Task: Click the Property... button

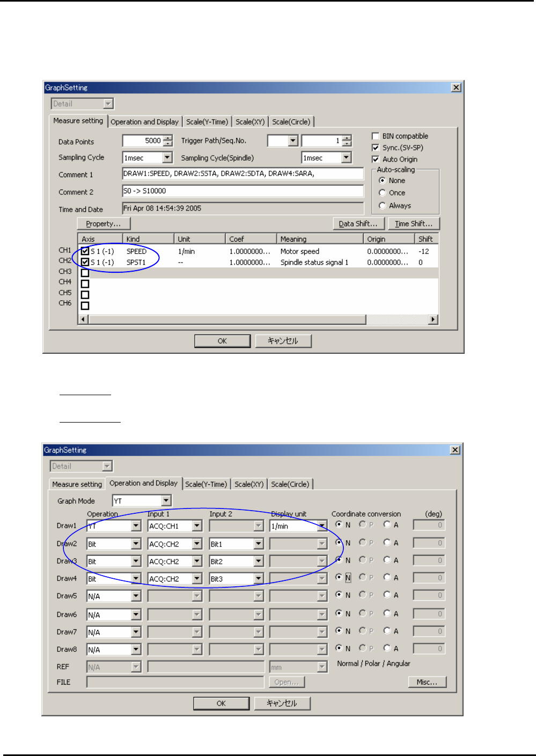Action: click(104, 224)
